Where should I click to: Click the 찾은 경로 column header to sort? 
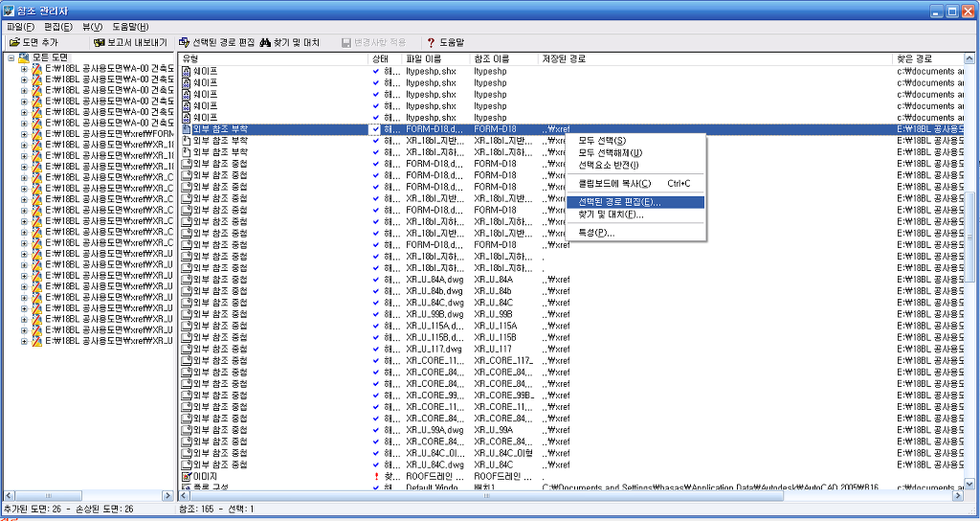click(x=928, y=58)
